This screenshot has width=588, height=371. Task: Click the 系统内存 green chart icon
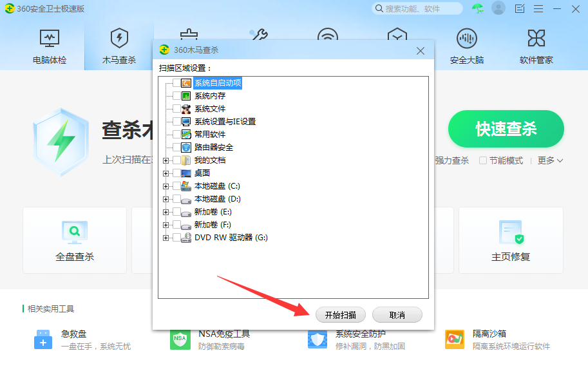[186, 96]
